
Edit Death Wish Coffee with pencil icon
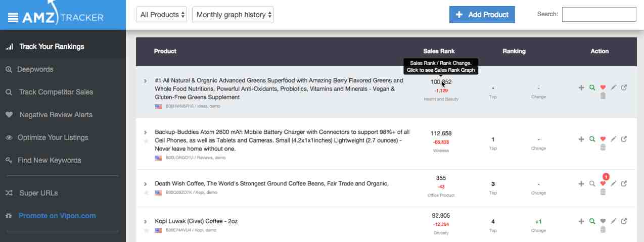613,184
